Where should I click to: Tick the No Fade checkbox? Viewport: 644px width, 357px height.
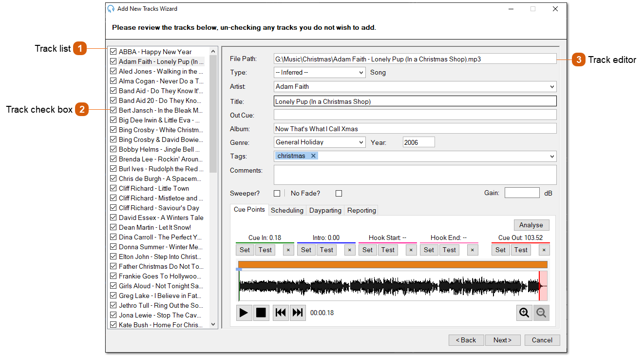click(339, 194)
